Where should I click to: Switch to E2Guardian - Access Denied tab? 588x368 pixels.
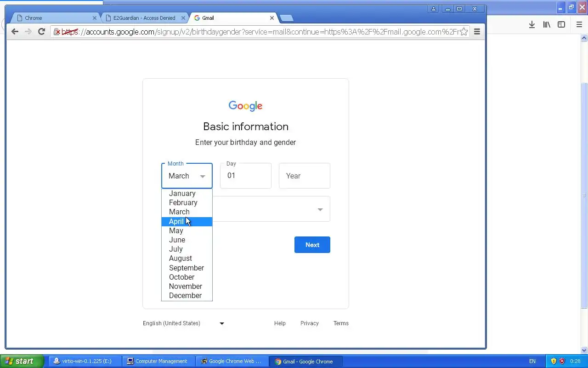coord(144,18)
